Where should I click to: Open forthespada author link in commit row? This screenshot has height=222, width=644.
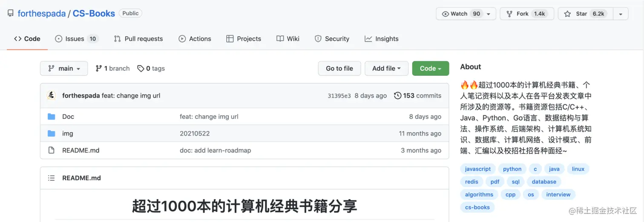click(81, 96)
